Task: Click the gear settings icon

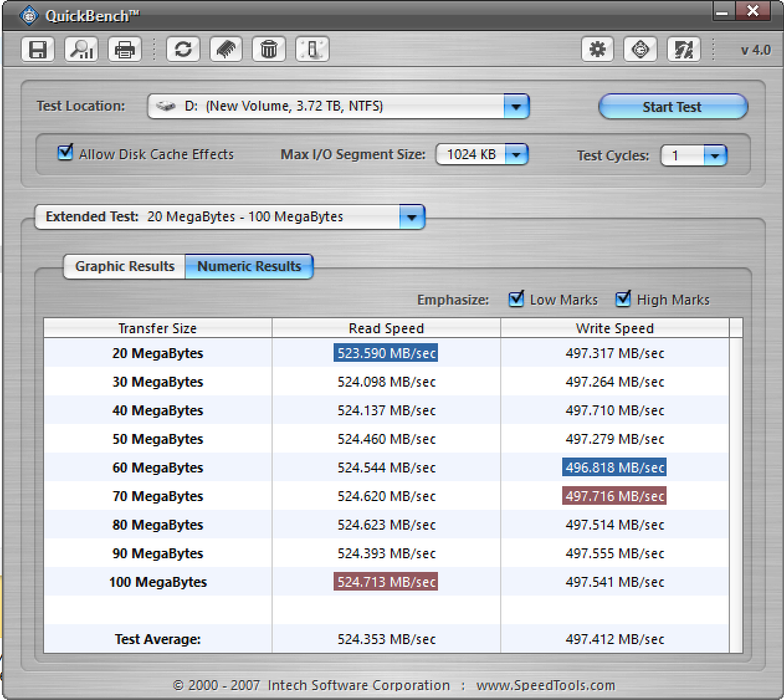Action: [598, 50]
